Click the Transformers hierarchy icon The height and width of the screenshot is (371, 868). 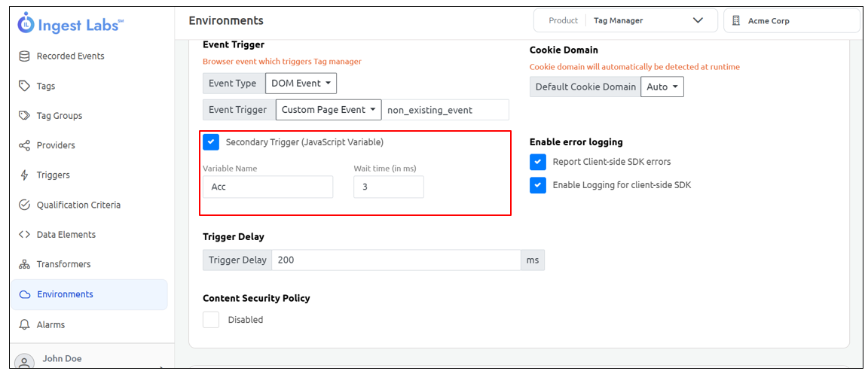(24, 264)
